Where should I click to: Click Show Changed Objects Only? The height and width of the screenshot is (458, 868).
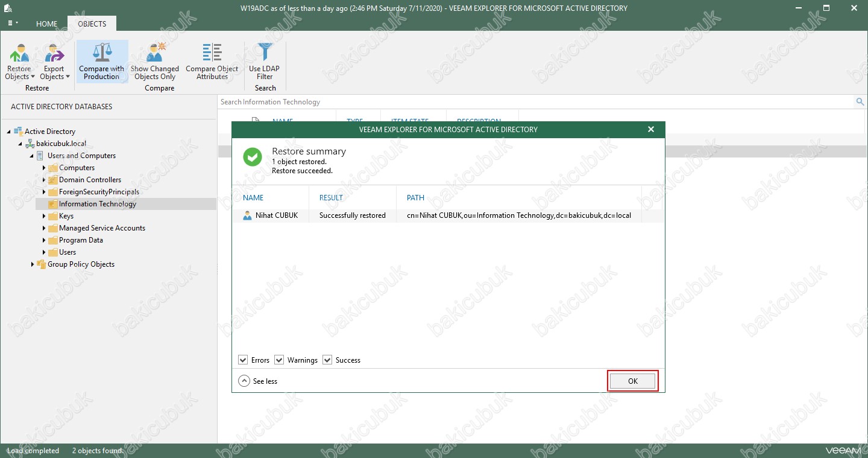click(155, 62)
